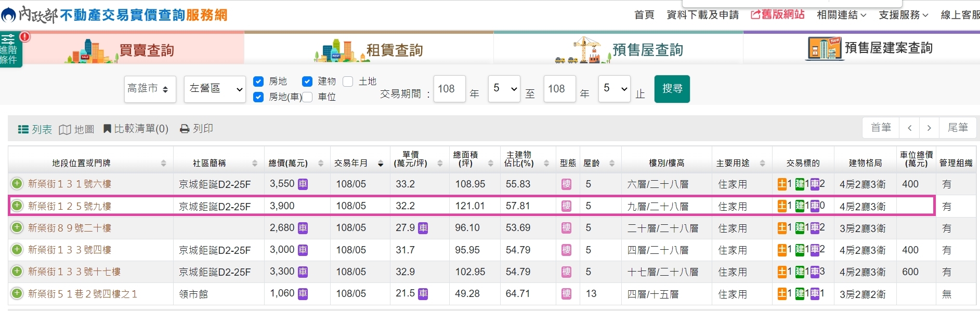This screenshot has width=980, height=311.
Task: Click the purple 車 icon beside total price 3,550
Action: pos(303,184)
